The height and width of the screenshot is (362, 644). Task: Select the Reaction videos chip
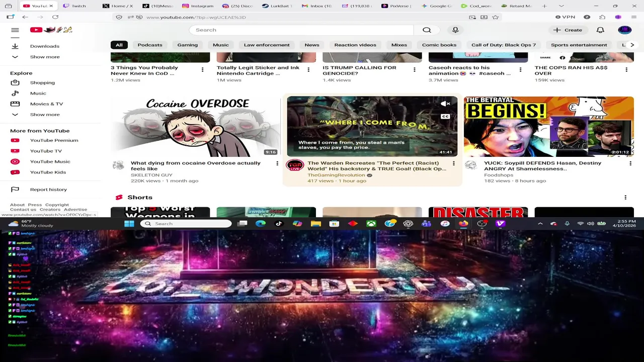[355, 45]
